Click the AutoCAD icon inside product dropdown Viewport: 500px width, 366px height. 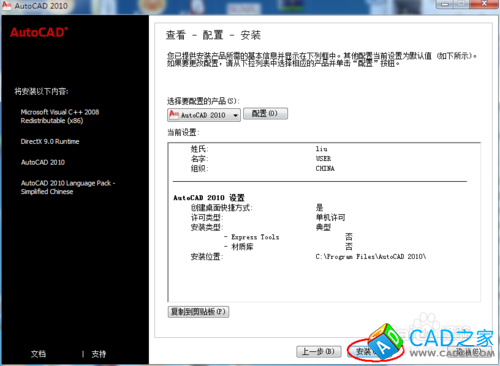point(174,114)
